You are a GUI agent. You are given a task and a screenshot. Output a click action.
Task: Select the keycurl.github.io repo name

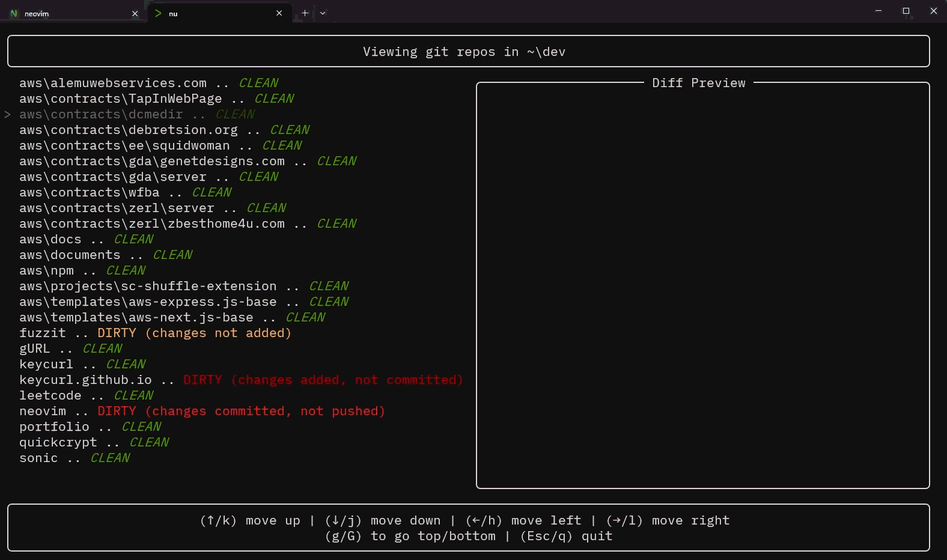pyautogui.click(x=85, y=380)
